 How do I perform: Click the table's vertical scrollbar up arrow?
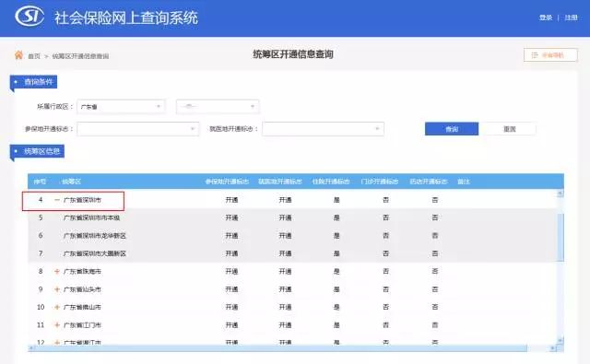[x=560, y=194]
